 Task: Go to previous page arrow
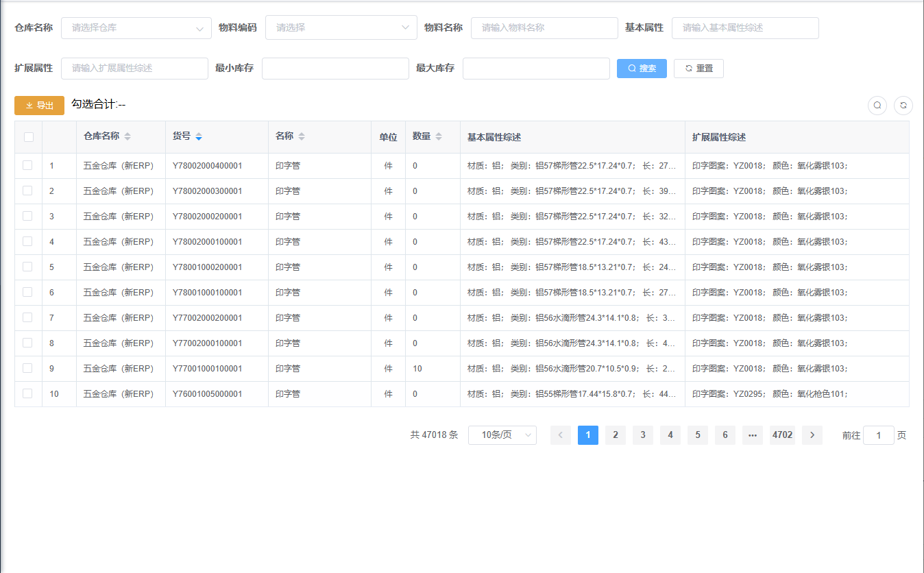tap(561, 435)
